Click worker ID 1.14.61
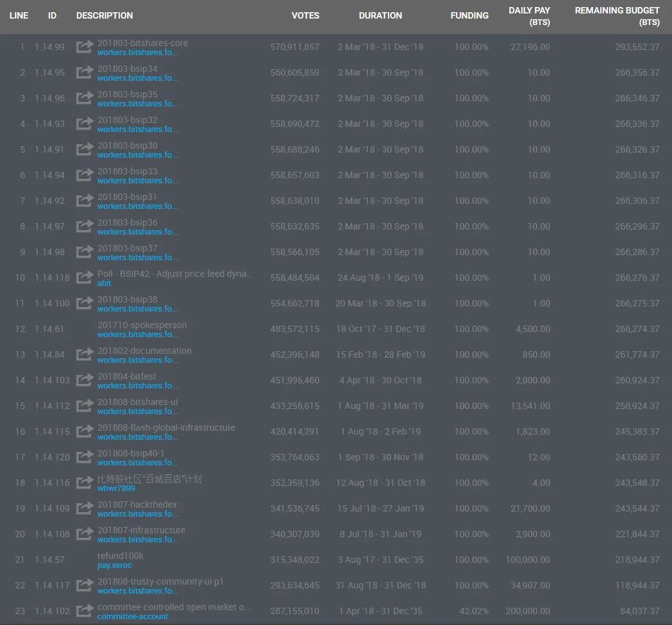 (x=49, y=329)
